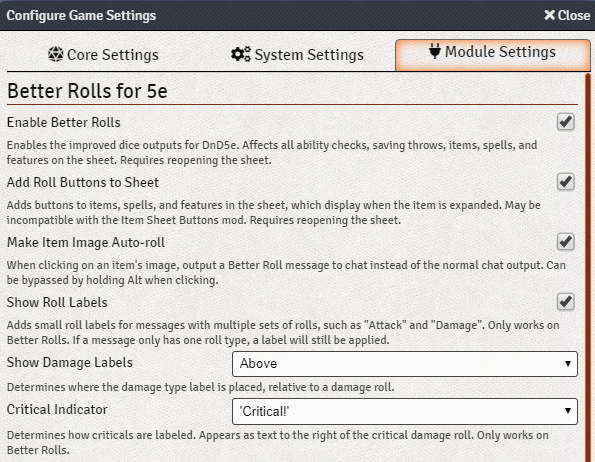Switch to the Core Settings tab
Viewport: 595px width, 462px height.
[x=103, y=55]
